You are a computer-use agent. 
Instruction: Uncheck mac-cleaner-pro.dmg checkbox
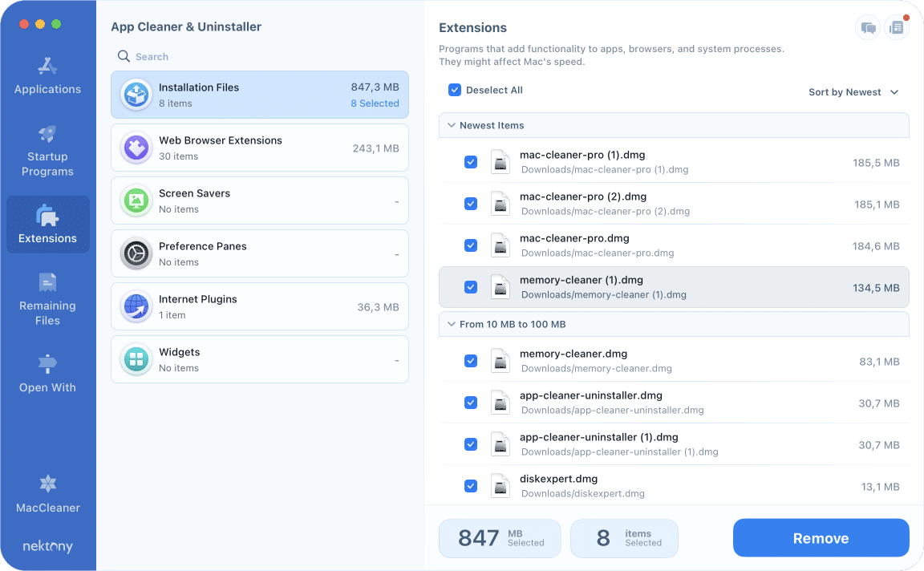coord(471,245)
